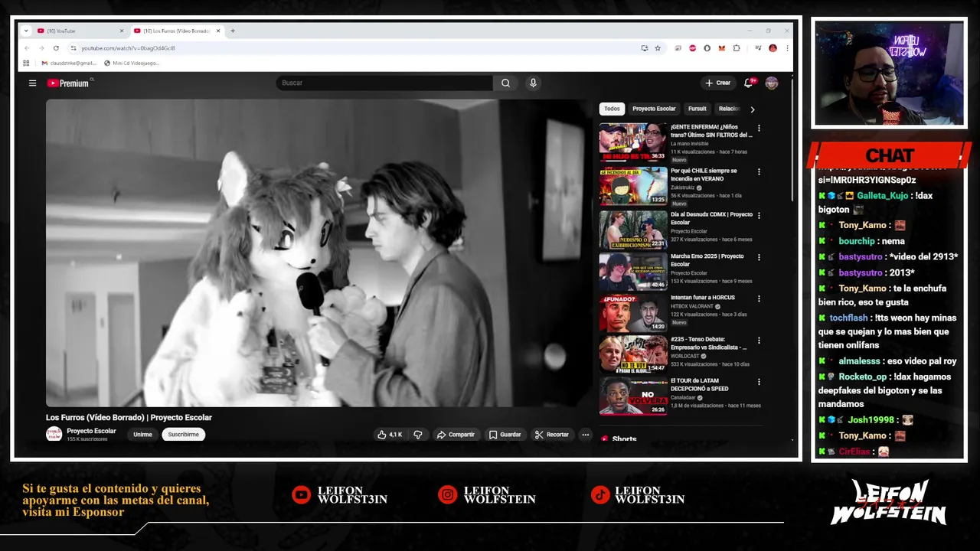980x551 pixels.
Task: Dislike the video with thumbs down
Action: tap(418, 435)
